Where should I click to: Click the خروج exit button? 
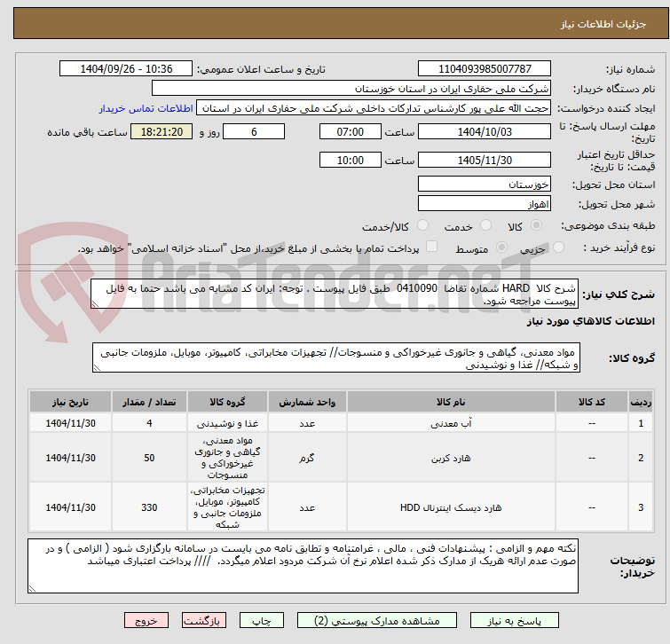pyautogui.click(x=146, y=621)
